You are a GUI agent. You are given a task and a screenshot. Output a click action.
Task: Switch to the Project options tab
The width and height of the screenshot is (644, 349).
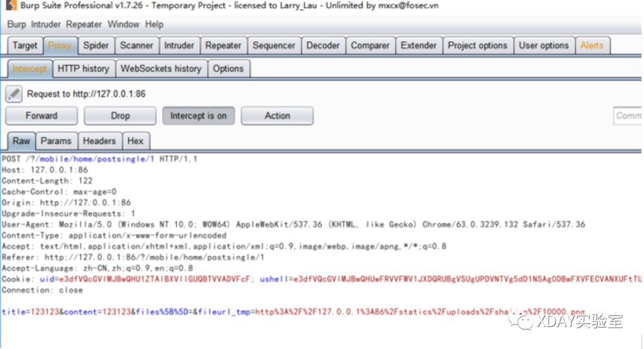pyautogui.click(x=478, y=45)
